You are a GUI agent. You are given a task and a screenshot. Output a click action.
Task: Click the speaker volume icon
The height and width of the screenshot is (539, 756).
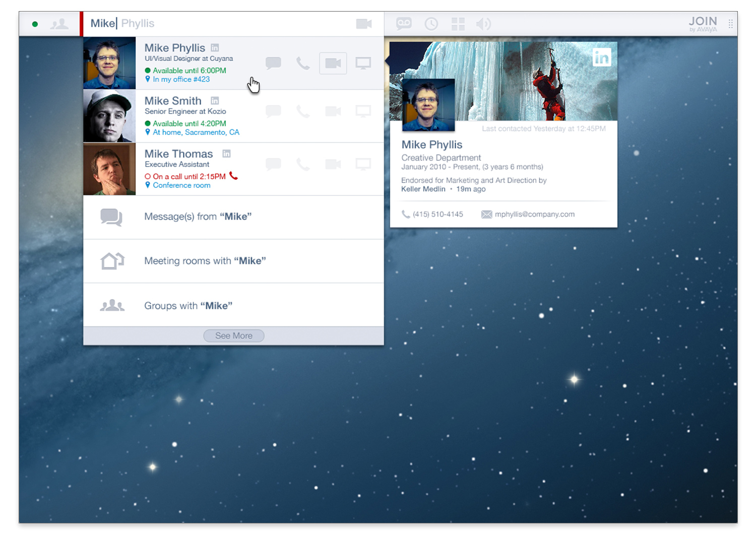pyautogui.click(x=484, y=24)
